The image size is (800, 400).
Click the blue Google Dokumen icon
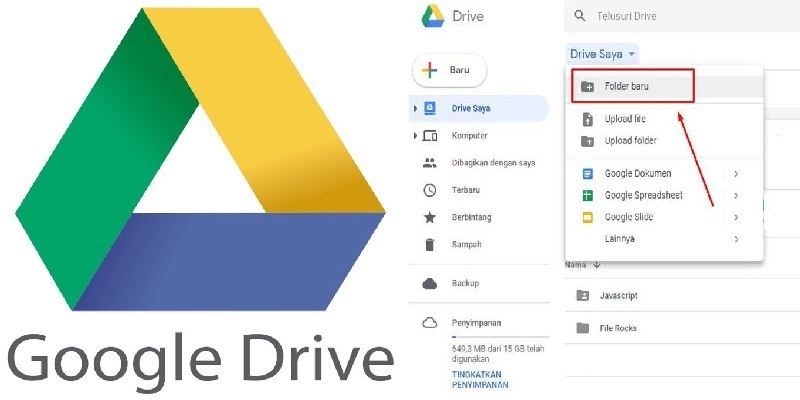coord(588,173)
